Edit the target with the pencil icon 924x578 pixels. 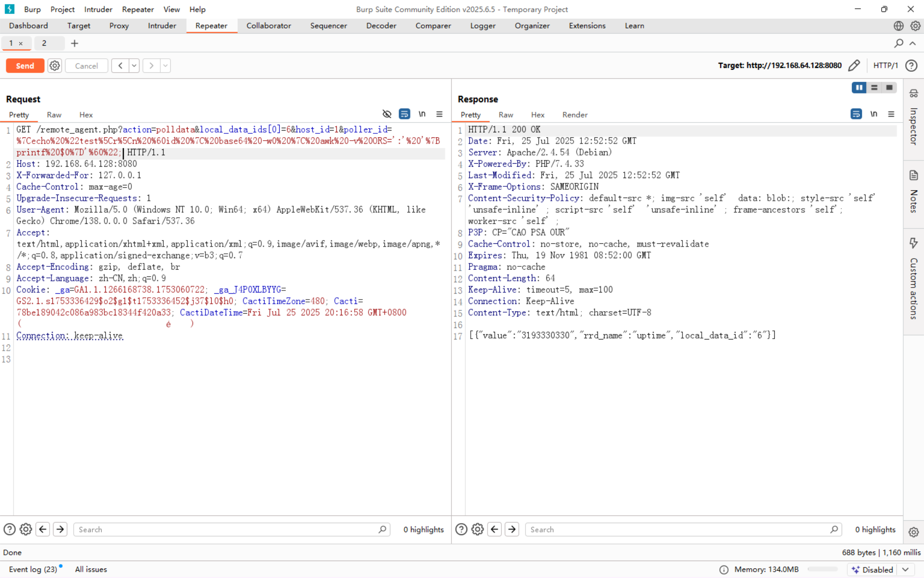pyautogui.click(x=854, y=66)
